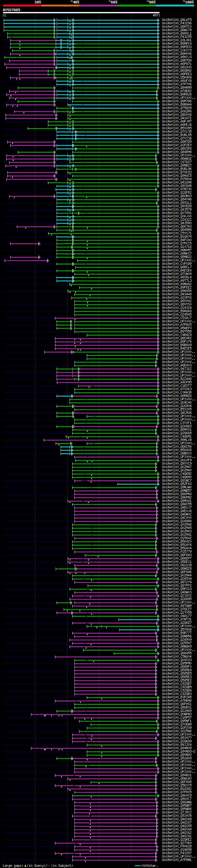Select hit UniRef100_O81930
Image resolution: width=197 pixels, height=868 pixels.
(x=177, y=67)
